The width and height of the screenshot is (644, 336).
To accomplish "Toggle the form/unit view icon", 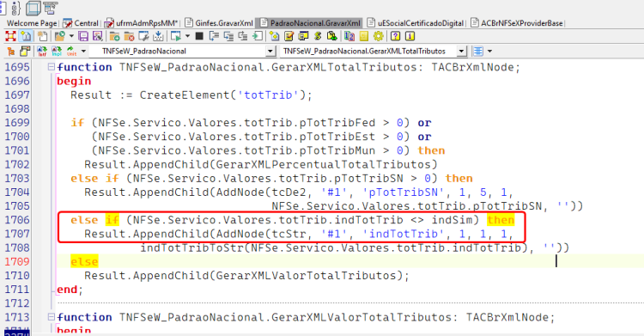I will click(26, 36).
